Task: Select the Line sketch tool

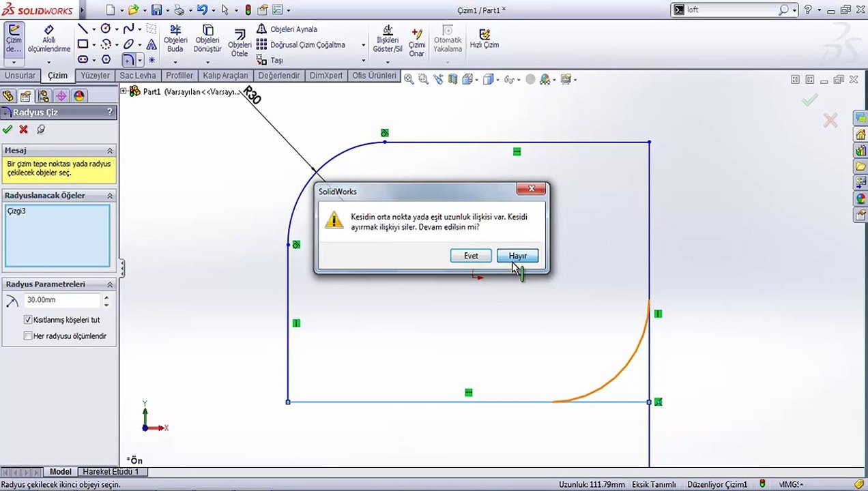Action: point(83,29)
